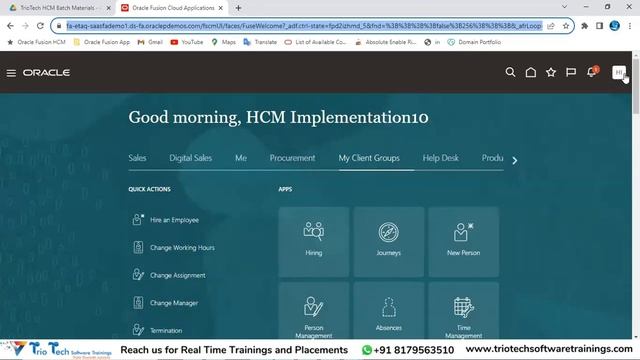Open Favorites star in Oracle header

click(x=551, y=72)
